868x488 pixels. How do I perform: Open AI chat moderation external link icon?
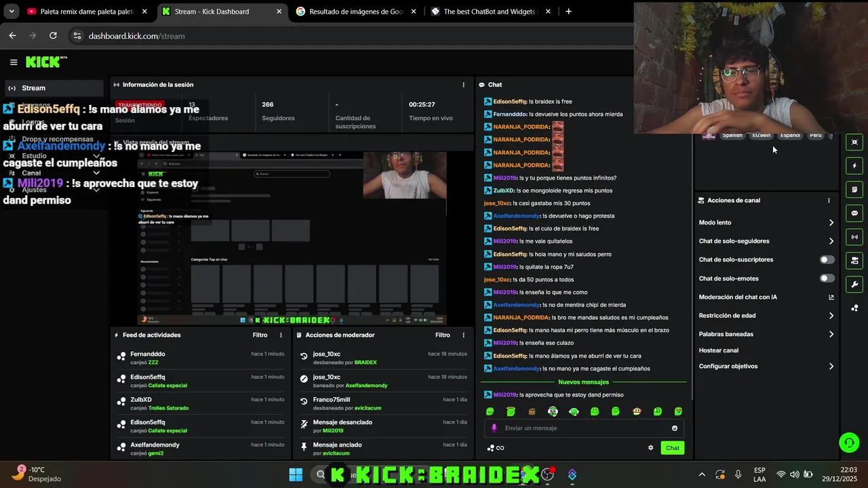(x=831, y=297)
